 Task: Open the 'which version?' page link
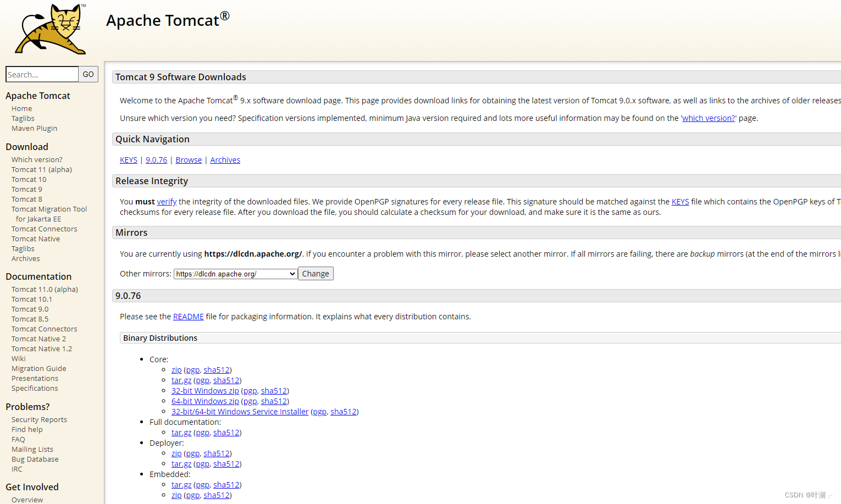[x=708, y=118]
